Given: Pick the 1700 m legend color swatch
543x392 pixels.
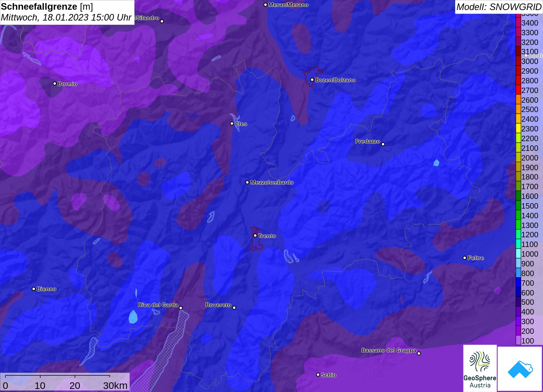Looking at the screenshot, I should pyautogui.click(x=518, y=187).
